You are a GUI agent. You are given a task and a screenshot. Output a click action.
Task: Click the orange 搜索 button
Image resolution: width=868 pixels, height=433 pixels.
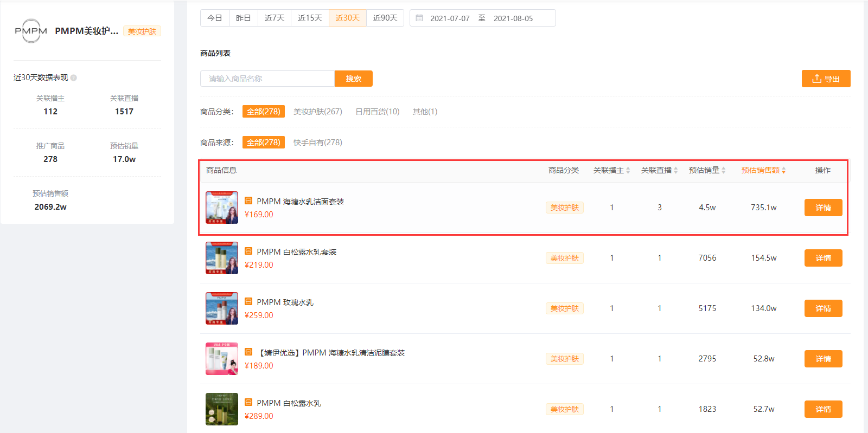point(354,79)
